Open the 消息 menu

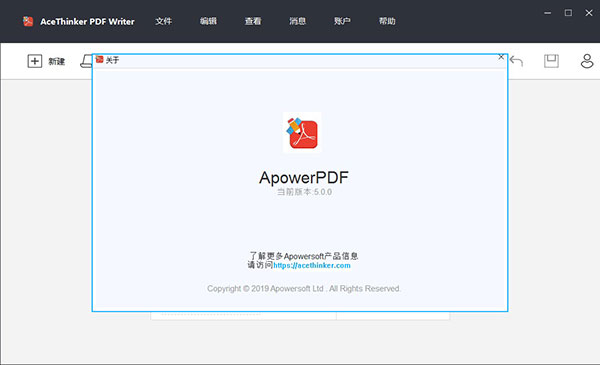(x=298, y=21)
